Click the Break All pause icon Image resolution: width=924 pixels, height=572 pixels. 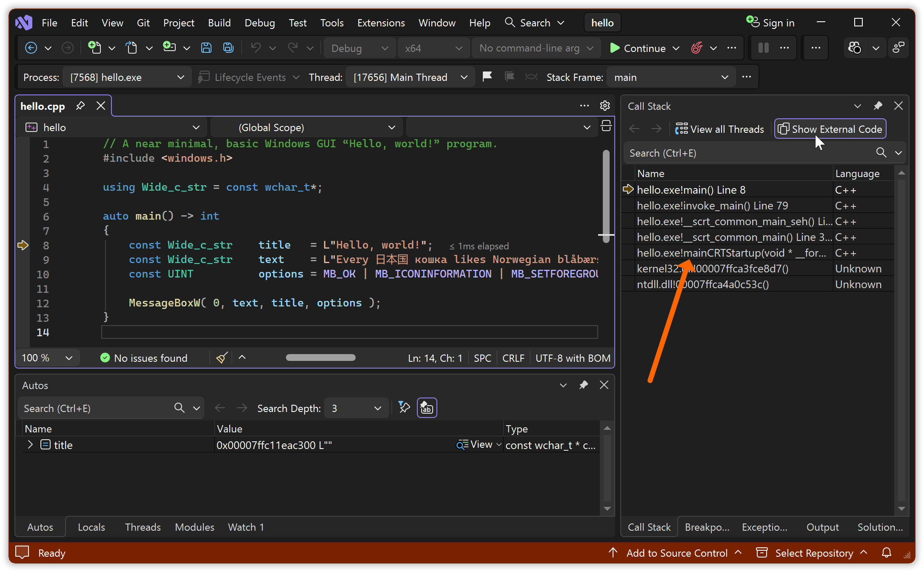(x=764, y=48)
